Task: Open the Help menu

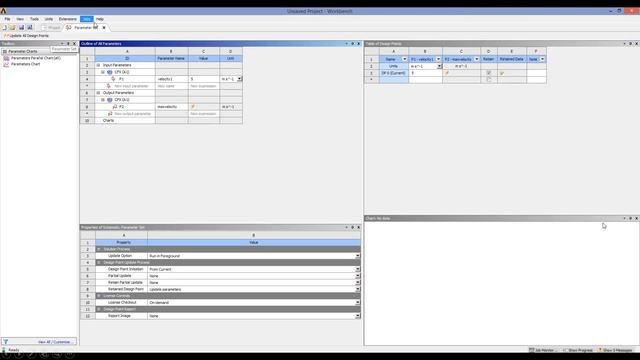Action: 100,19
